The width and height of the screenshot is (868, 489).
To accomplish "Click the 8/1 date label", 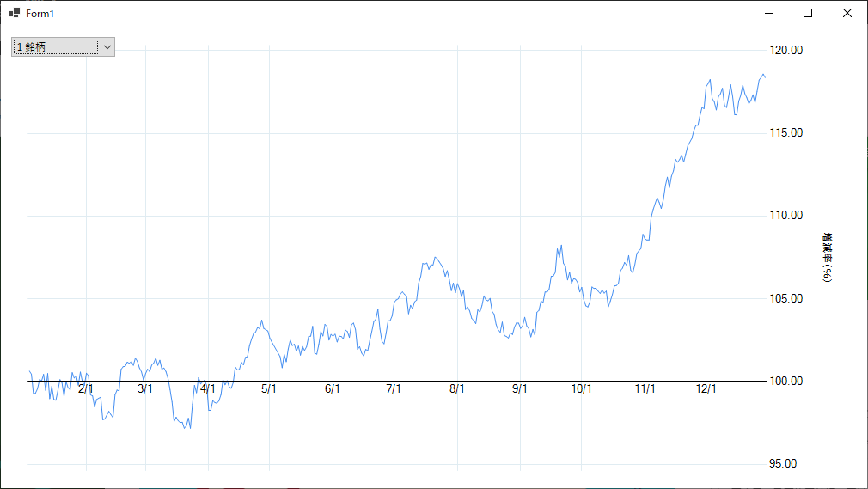I will pyautogui.click(x=457, y=389).
